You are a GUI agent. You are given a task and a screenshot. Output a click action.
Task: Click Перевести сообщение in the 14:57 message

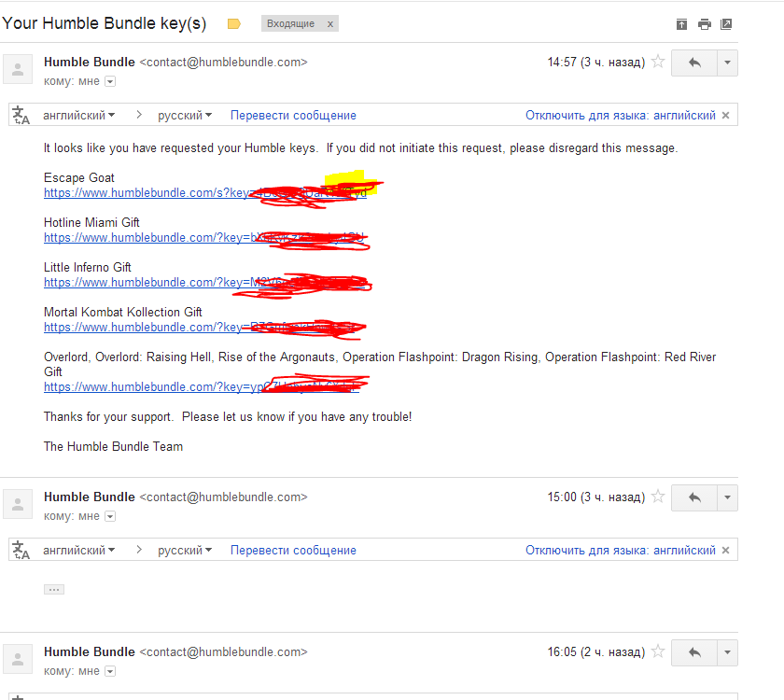[x=293, y=116]
